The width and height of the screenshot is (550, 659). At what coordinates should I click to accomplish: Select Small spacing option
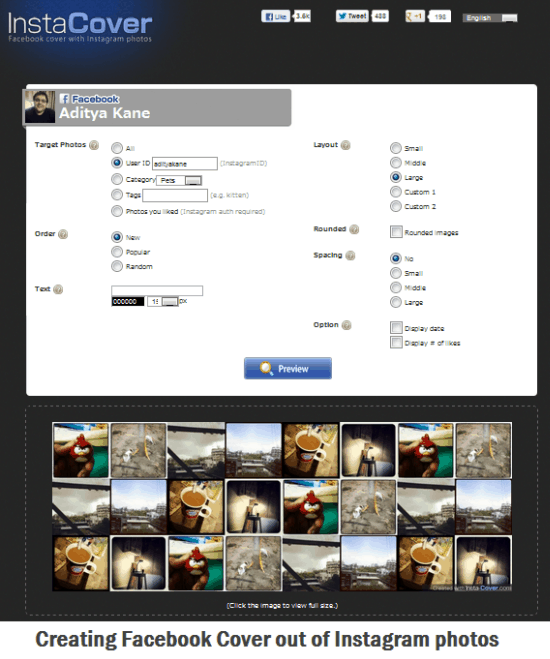coord(395,273)
